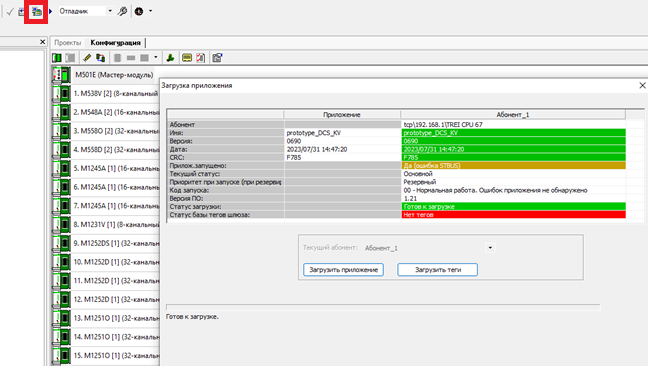
Task: Click the module icon for row 1 M538V
Action: [62, 93]
